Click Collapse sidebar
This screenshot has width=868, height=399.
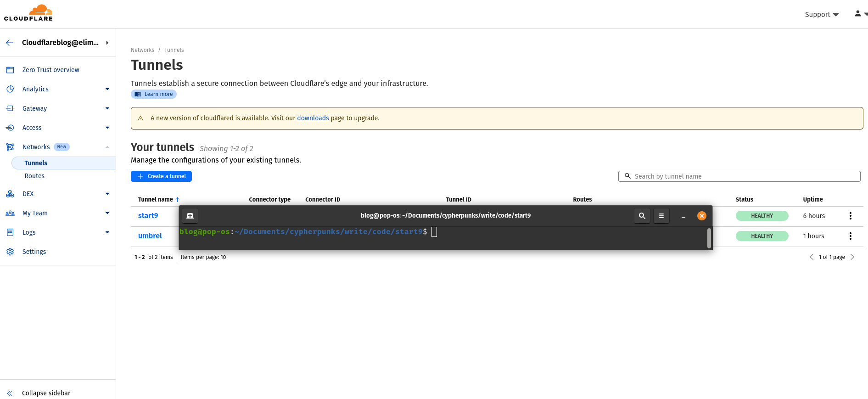(46, 393)
